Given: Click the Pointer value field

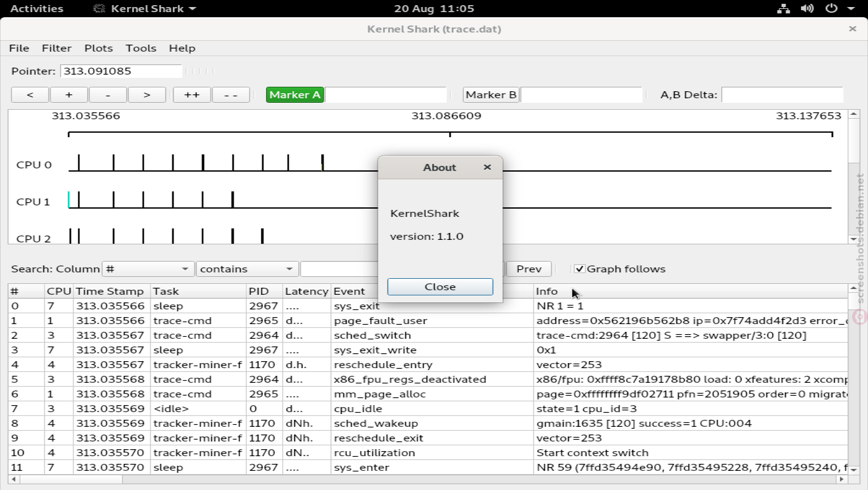Looking at the screenshot, I should 121,71.
